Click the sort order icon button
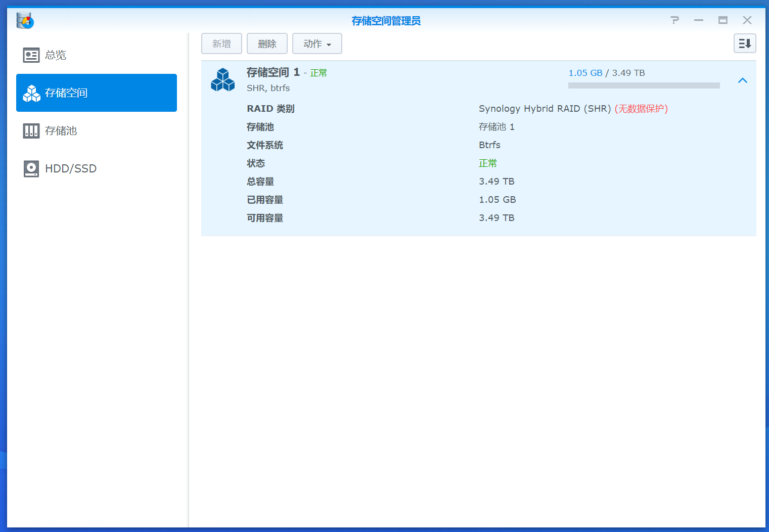The height and width of the screenshot is (532, 769). click(x=745, y=43)
